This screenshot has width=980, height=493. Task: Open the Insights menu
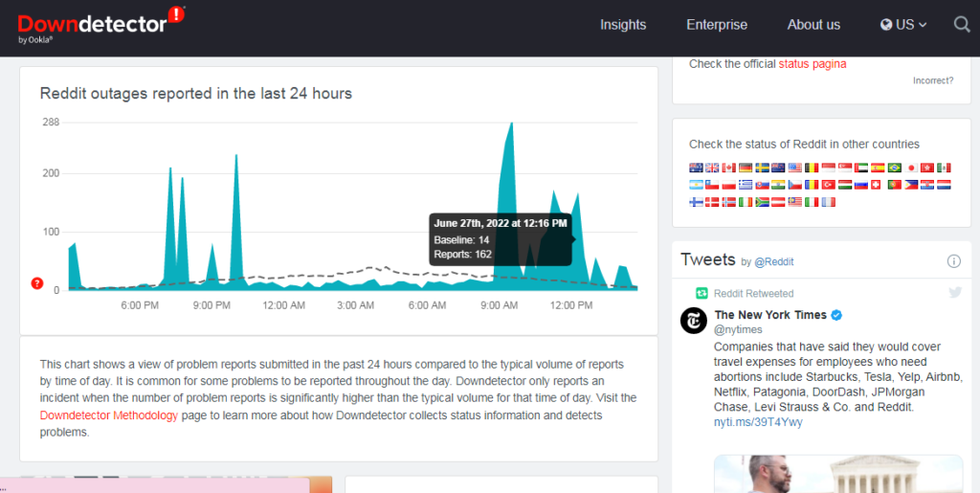tap(623, 24)
